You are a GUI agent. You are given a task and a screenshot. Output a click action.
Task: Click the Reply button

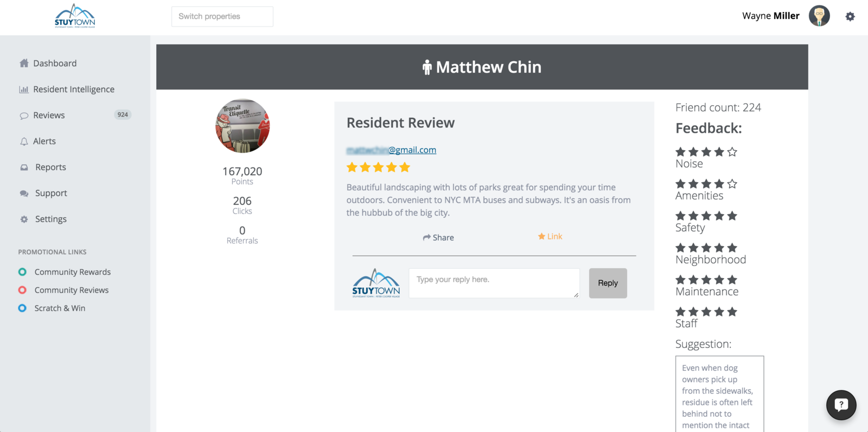click(x=608, y=283)
